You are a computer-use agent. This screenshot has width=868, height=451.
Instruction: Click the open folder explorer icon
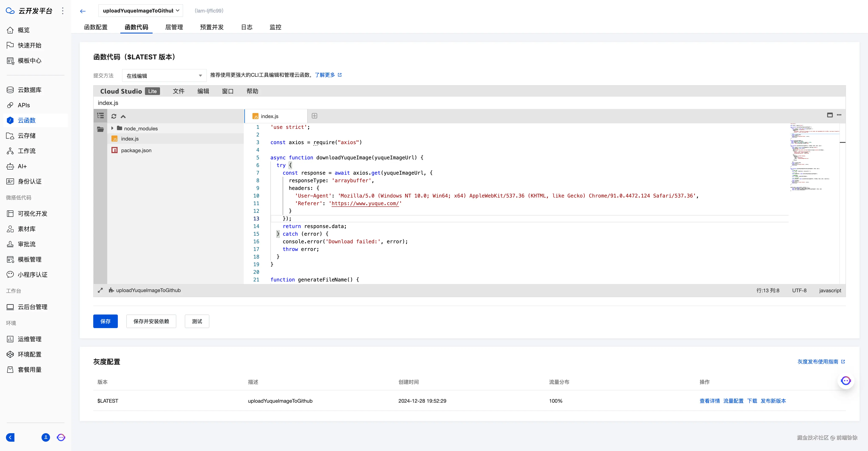(x=100, y=129)
